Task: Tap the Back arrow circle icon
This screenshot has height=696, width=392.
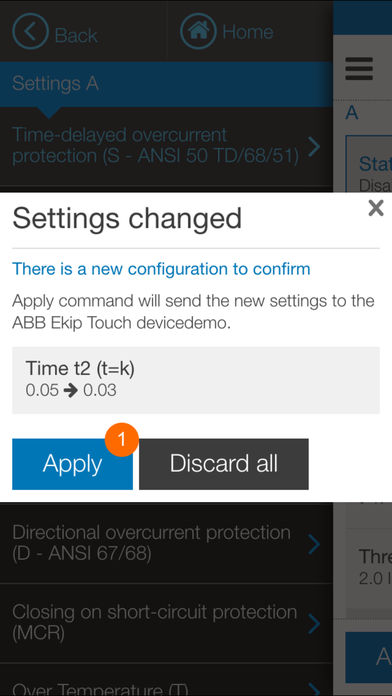Action: [30, 31]
